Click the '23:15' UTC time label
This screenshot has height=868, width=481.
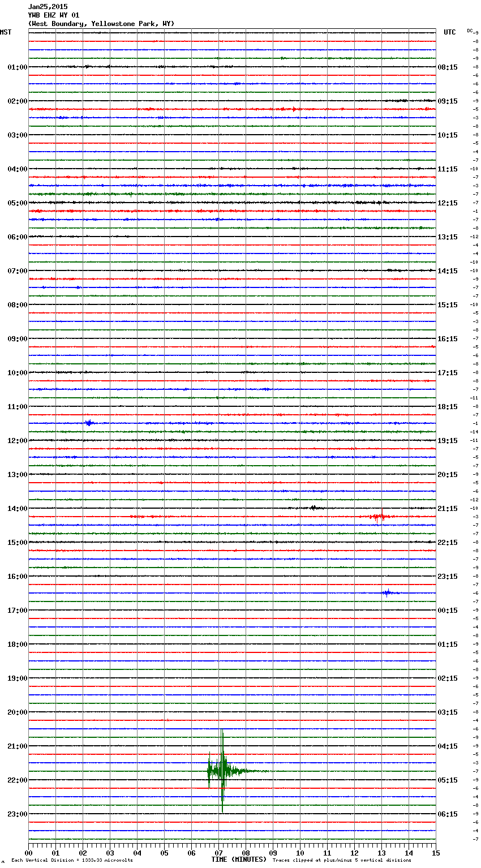pyautogui.click(x=448, y=577)
